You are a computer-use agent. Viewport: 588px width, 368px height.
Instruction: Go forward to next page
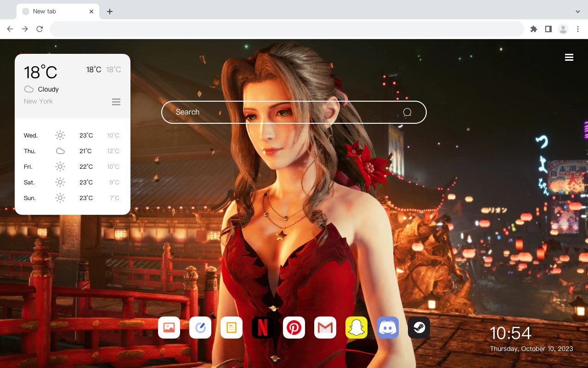pos(25,29)
